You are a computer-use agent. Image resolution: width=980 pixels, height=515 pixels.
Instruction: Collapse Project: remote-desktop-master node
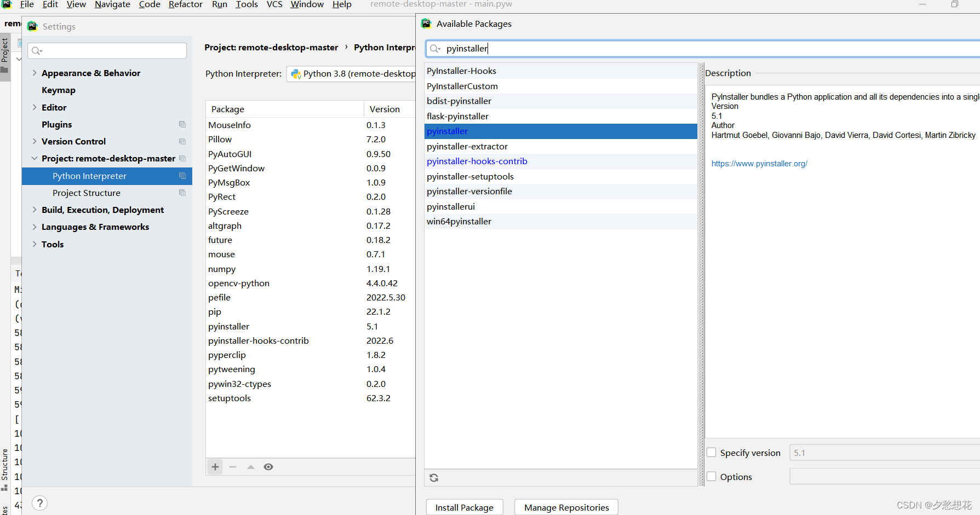coord(35,158)
